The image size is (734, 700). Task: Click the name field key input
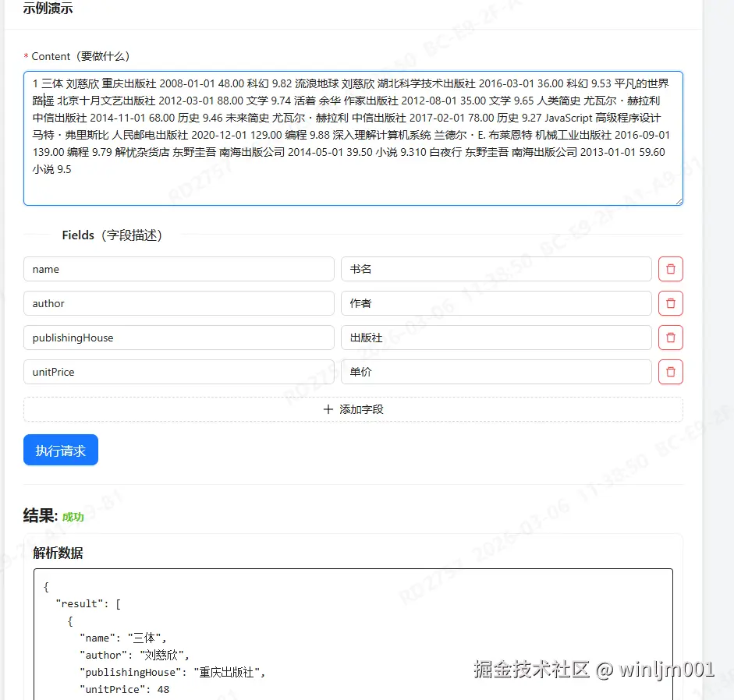point(179,269)
